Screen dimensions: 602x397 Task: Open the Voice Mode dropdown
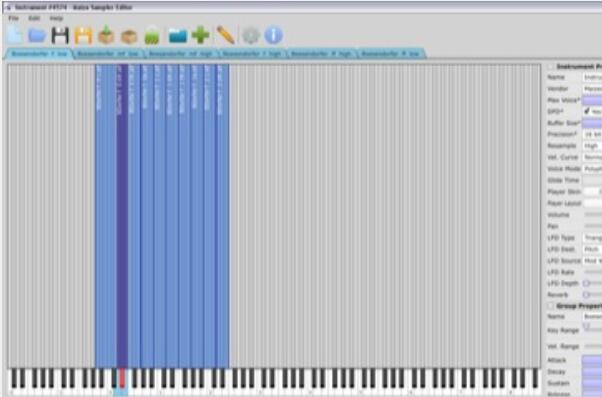point(592,169)
